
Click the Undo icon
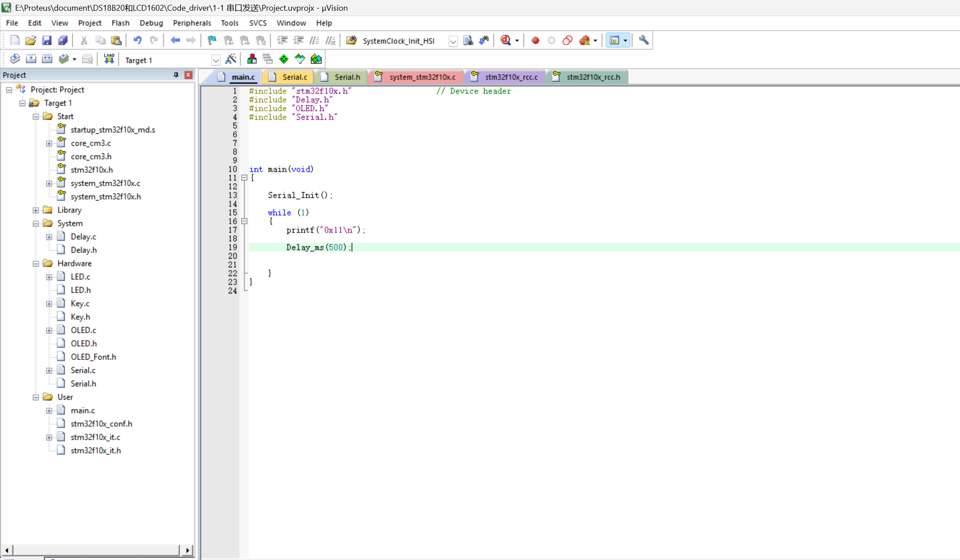click(x=137, y=41)
